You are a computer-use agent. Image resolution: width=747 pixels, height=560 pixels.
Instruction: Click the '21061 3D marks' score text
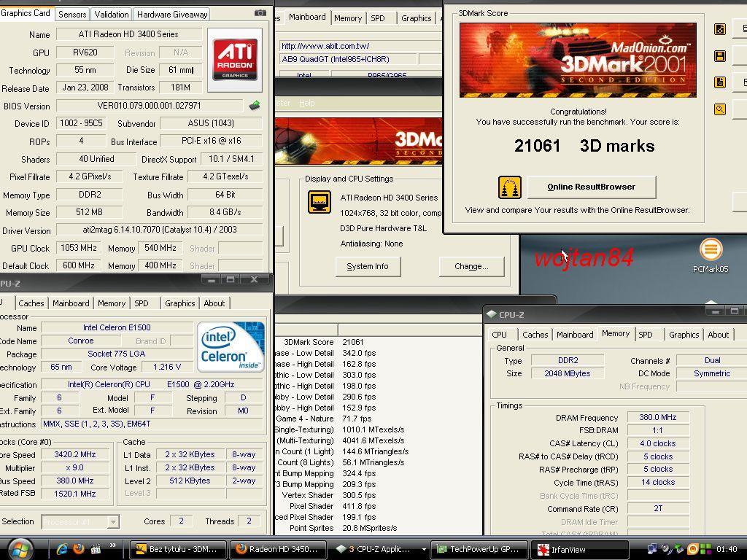(584, 146)
